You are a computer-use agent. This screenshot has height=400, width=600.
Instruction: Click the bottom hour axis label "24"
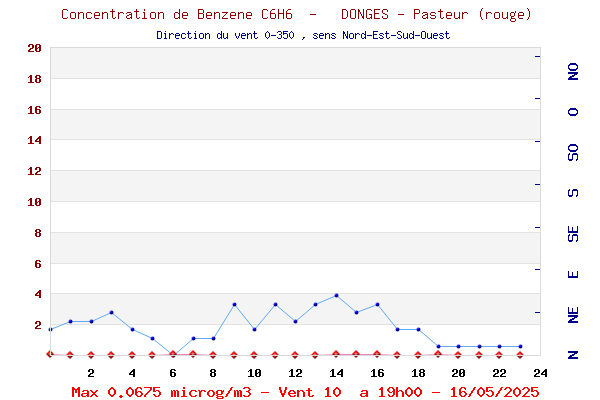click(540, 373)
